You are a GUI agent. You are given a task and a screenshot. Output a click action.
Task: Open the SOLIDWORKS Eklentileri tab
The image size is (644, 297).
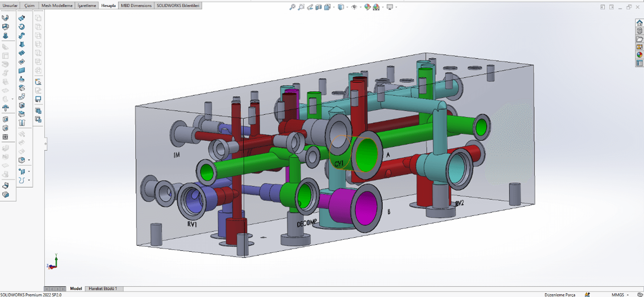178,6
